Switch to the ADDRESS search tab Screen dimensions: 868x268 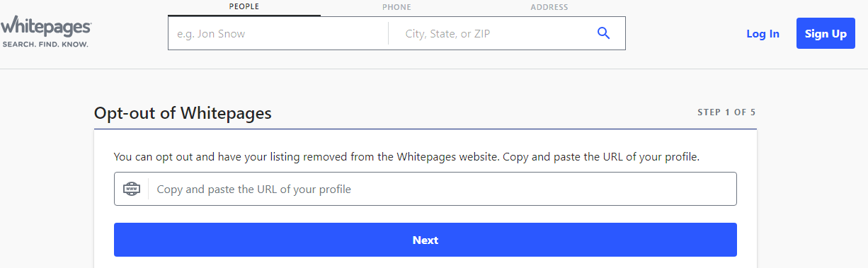549,7
